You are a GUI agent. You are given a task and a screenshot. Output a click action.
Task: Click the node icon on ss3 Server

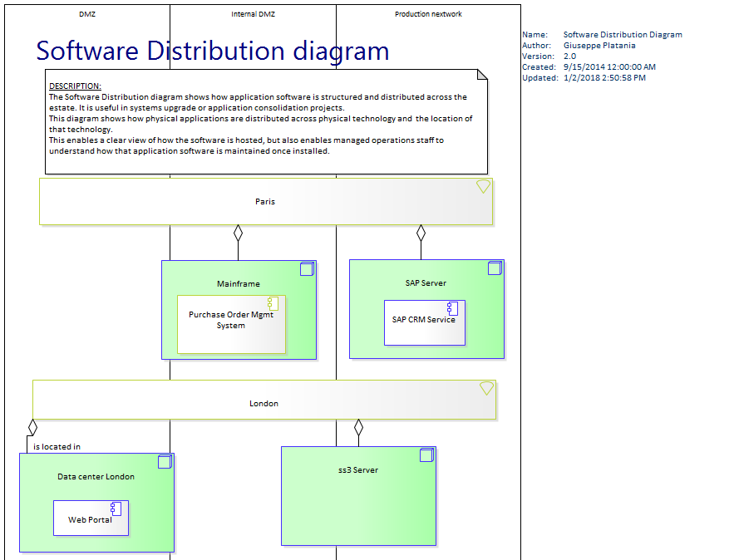(x=426, y=454)
